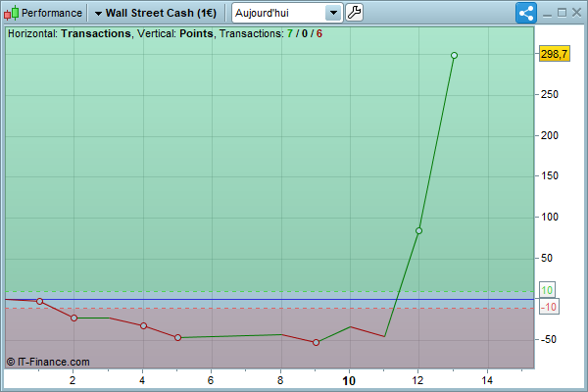
Task: Click the Performance candlestick icon
Action: tap(11, 13)
